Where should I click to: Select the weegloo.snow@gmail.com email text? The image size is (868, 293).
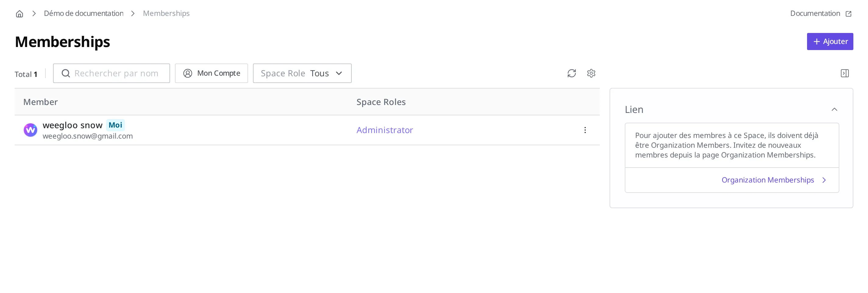coord(87,136)
